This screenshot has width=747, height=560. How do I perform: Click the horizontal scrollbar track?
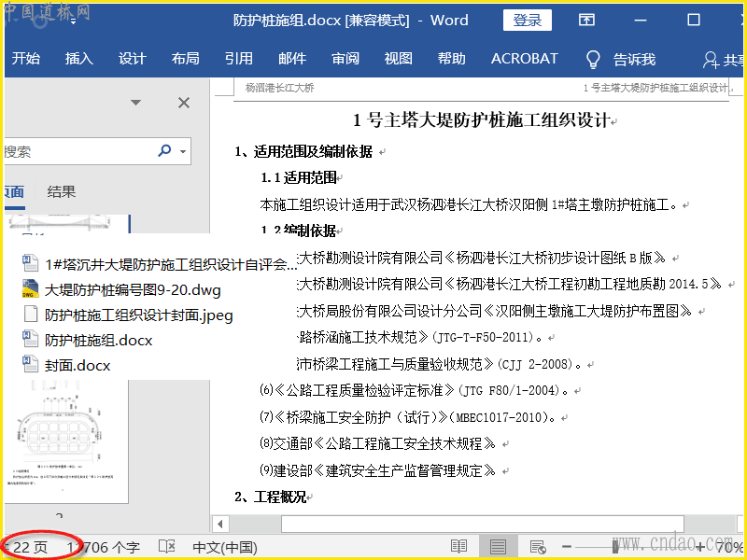click(x=482, y=524)
